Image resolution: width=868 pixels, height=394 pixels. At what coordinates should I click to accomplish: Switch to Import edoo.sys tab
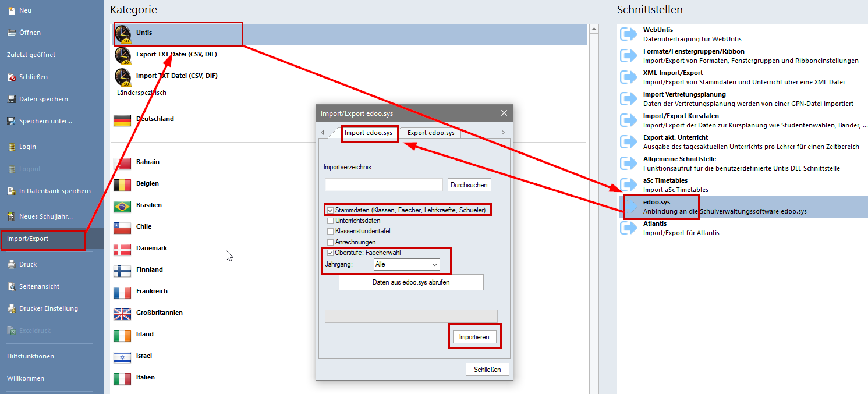(x=369, y=133)
